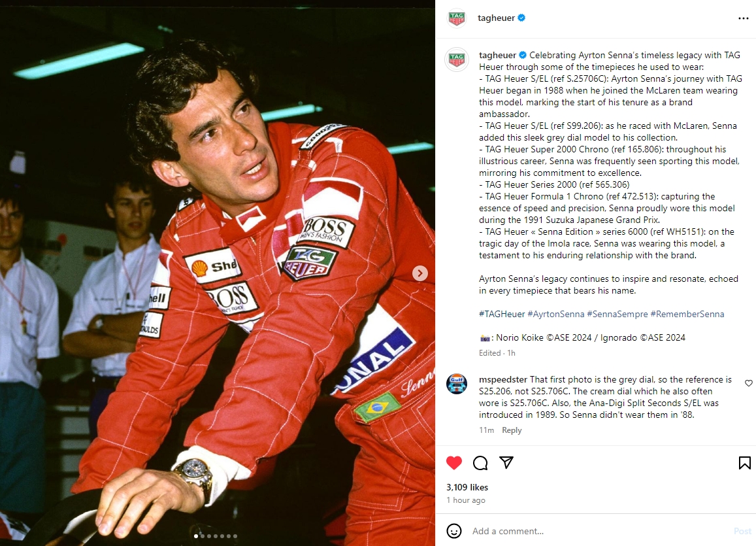Go to next photo with carousel arrow

click(x=420, y=273)
